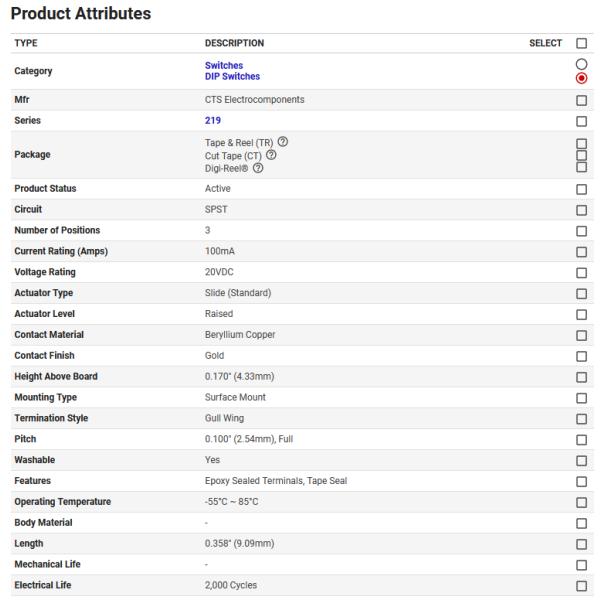Enable the Series 219 checkbox

(581, 121)
